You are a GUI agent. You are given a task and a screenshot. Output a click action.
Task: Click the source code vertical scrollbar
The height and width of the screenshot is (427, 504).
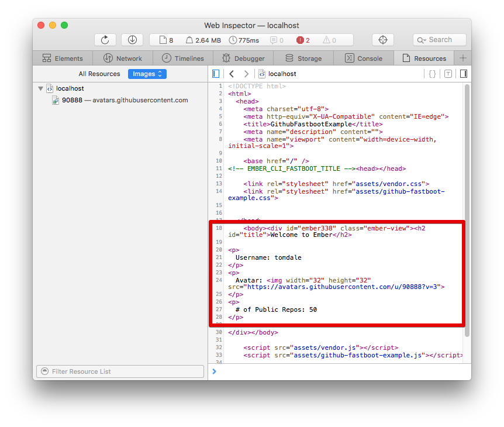point(467,211)
